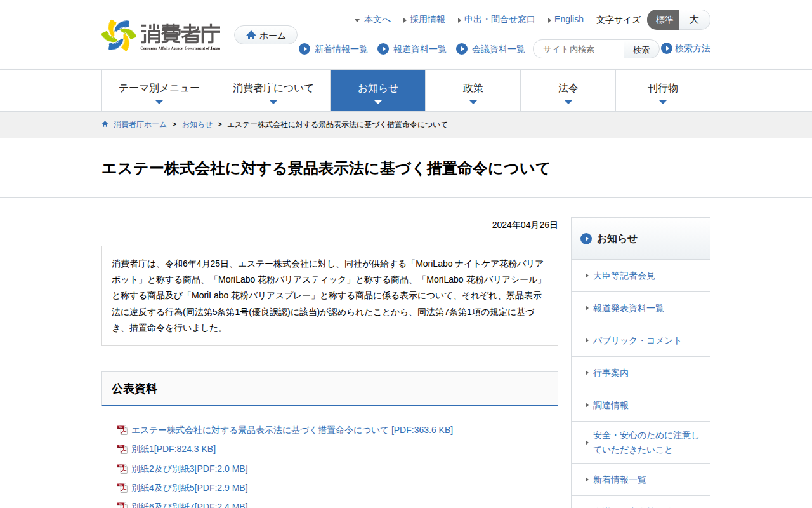The image size is (812, 508).
Task: Open the 新着情報一覧 header link
Action: coord(341,49)
